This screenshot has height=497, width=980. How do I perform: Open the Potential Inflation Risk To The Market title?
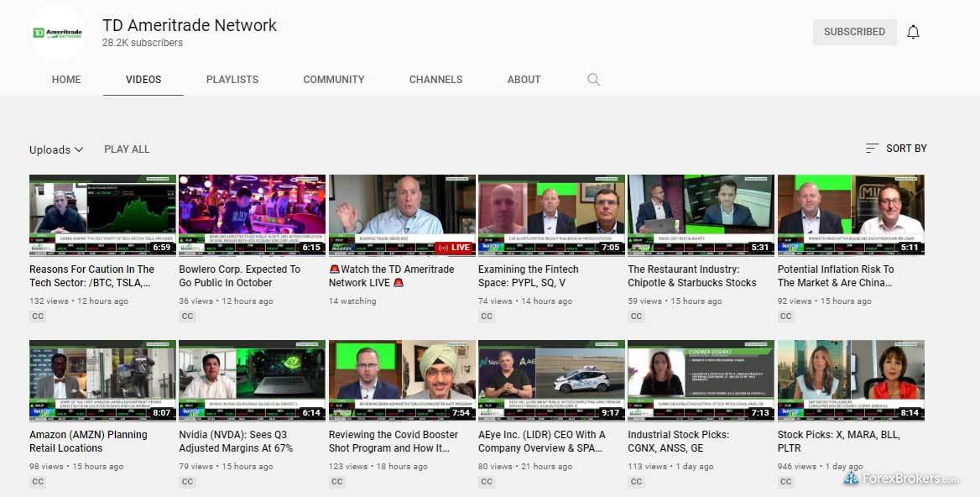coord(836,275)
